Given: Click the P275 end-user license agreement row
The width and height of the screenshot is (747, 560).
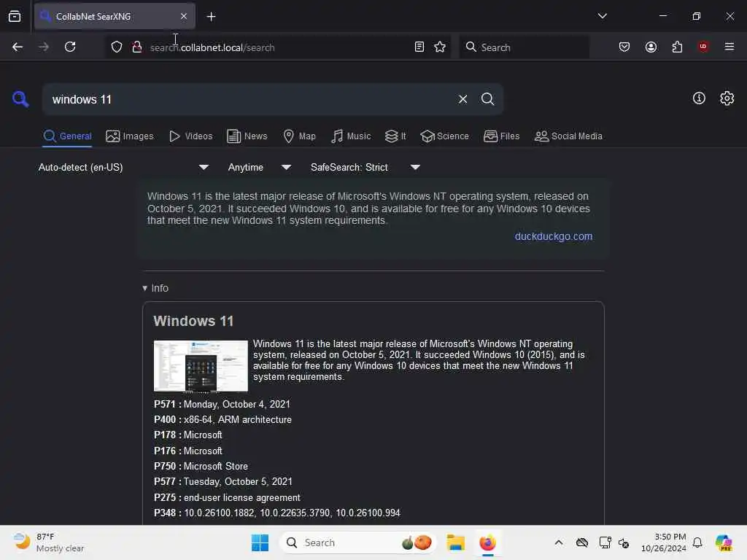Looking at the screenshot, I should pyautogui.click(x=227, y=497).
